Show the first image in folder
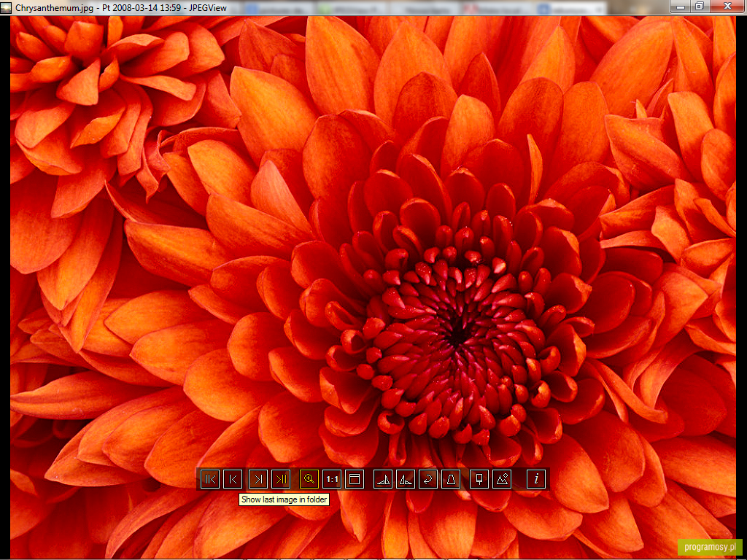 coord(210,479)
